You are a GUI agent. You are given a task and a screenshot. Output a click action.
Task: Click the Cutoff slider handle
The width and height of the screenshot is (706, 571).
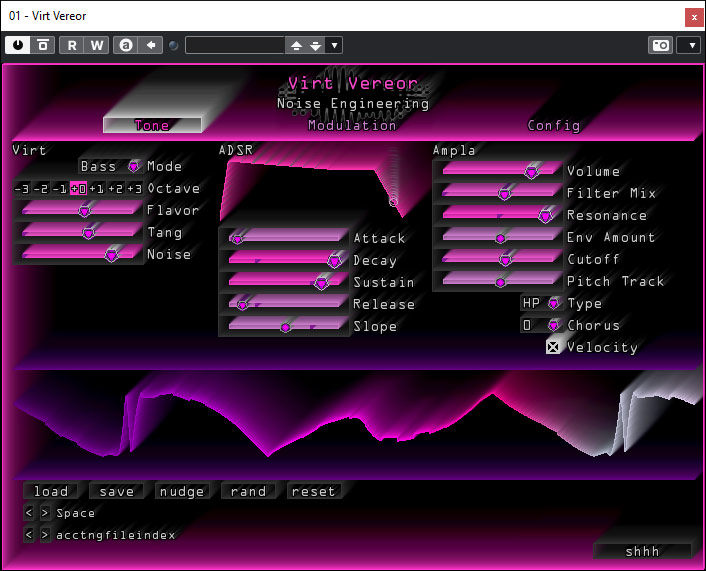pos(505,259)
